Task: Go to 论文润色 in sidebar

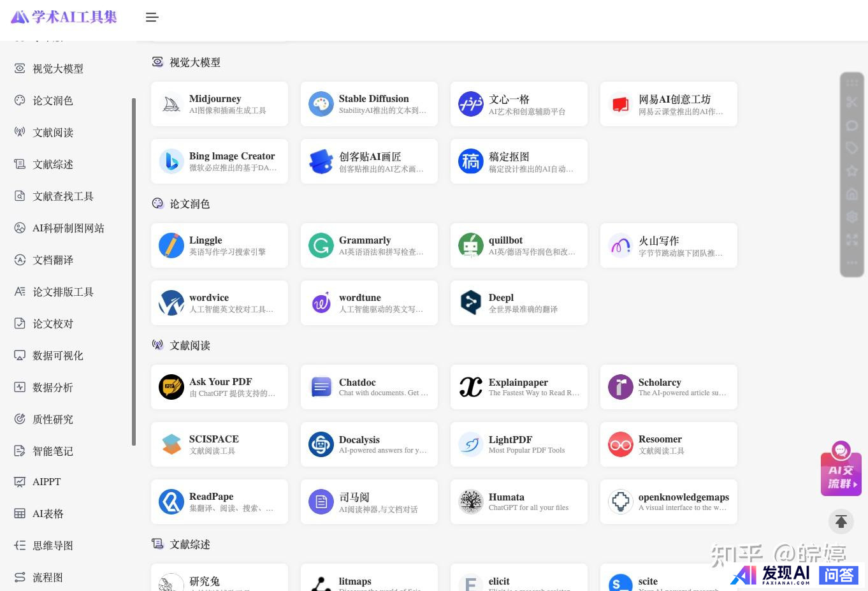Action: click(53, 101)
